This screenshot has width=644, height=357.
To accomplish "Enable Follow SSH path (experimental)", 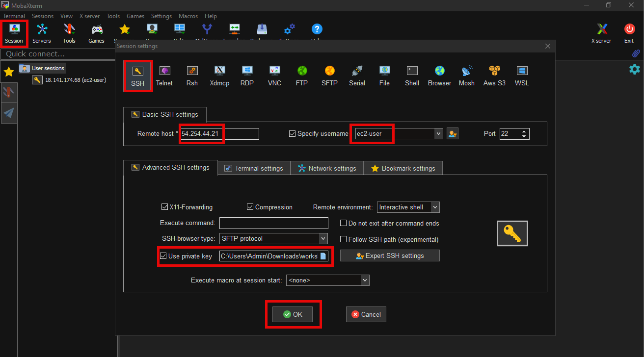I will pos(344,239).
